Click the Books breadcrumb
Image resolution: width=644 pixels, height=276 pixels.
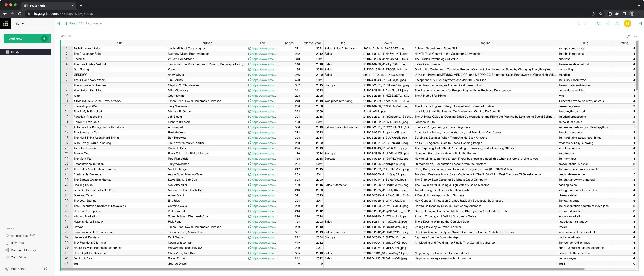click(x=85, y=23)
